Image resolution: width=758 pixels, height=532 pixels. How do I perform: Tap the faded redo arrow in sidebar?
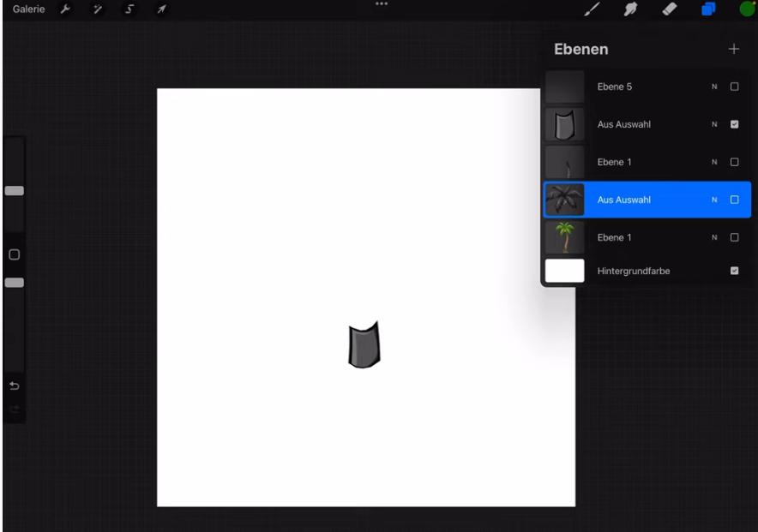pyautogui.click(x=14, y=409)
